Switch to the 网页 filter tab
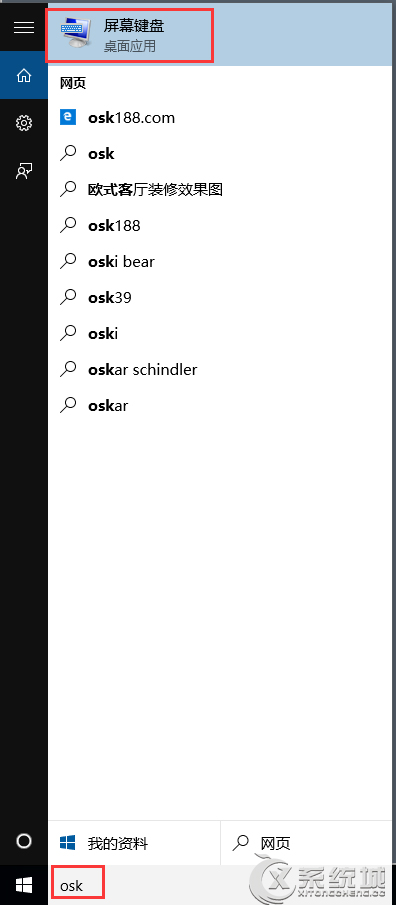Image resolution: width=396 pixels, height=905 pixels. (307, 843)
